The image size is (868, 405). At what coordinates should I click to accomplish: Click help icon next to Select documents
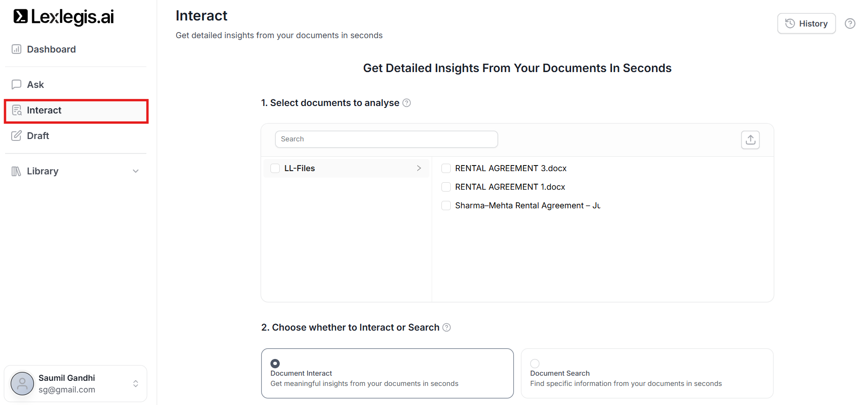(407, 103)
